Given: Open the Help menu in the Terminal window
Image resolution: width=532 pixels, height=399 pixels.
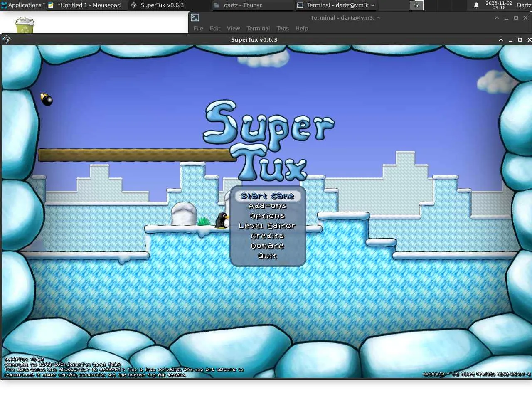Looking at the screenshot, I should [x=302, y=28].
